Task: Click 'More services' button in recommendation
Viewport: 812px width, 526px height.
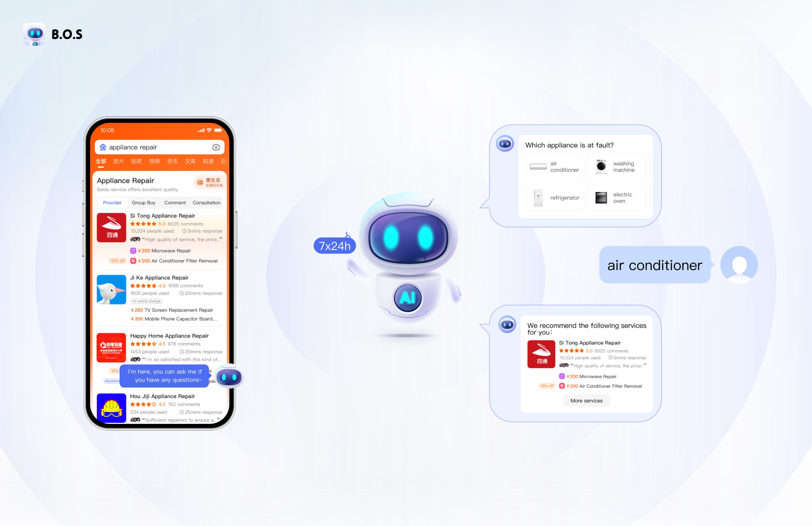Action: 586,400
